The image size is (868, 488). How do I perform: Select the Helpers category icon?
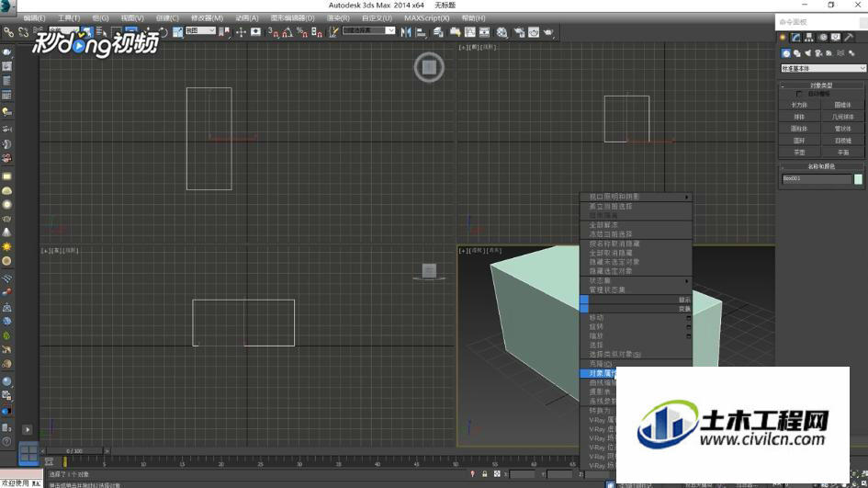click(829, 53)
